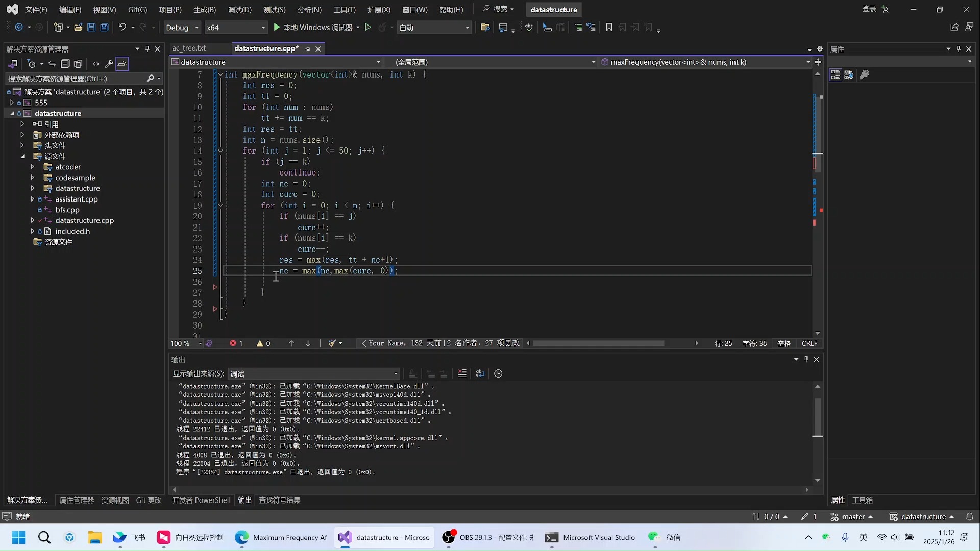Image resolution: width=980 pixels, height=551 pixels.
Task: Toggle auto-hide pin on Properties panel
Action: [959, 49]
